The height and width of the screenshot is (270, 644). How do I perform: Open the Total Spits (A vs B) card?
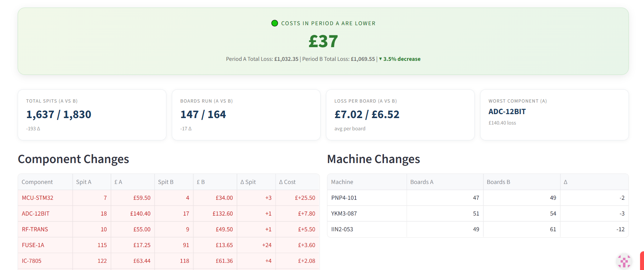92,115
